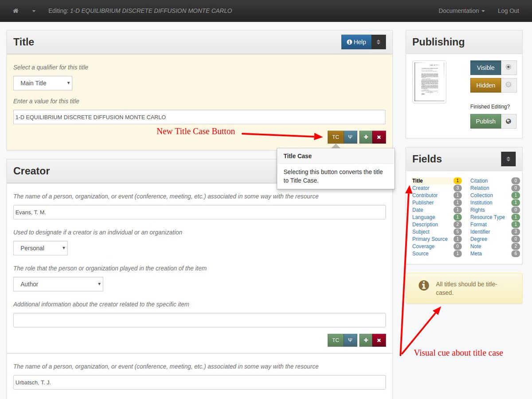Set record to Visible
Viewport: 532px width, 399px height.
point(485,68)
